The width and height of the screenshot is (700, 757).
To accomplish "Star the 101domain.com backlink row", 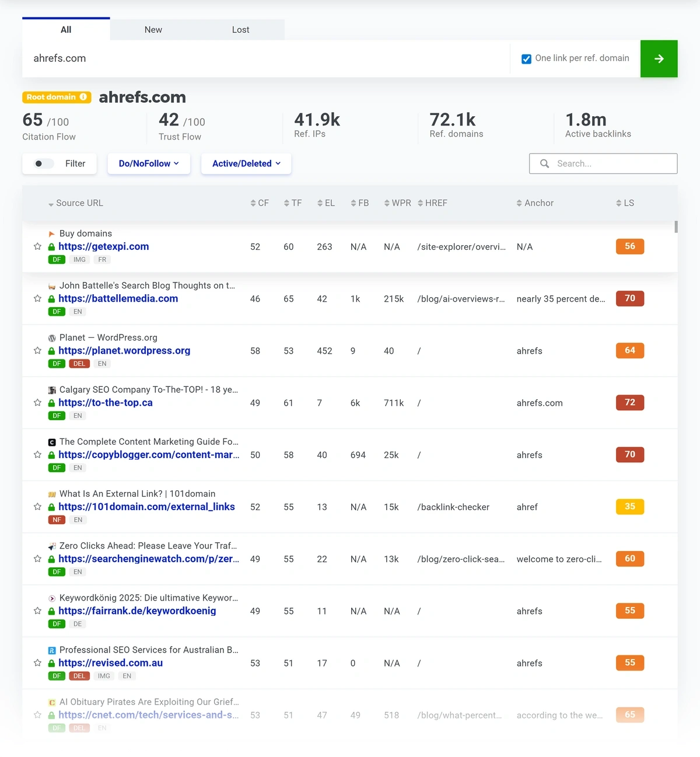I will [37, 506].
